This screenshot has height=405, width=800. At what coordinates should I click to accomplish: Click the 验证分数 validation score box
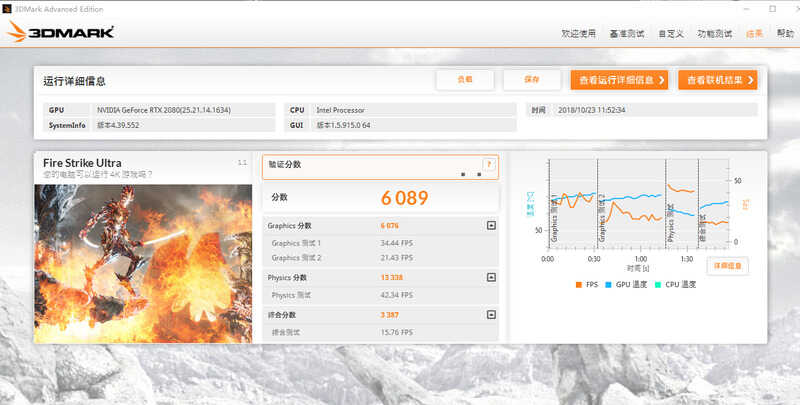(380, 167)
